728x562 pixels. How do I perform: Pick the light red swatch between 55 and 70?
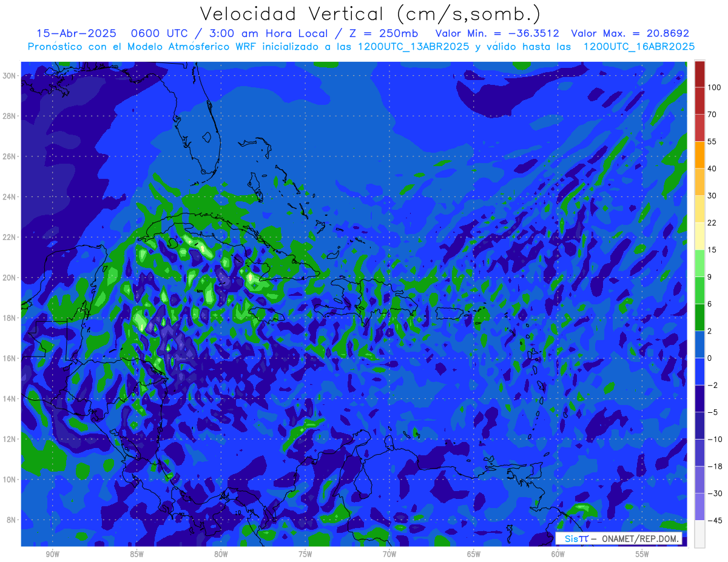coord(699,128)
